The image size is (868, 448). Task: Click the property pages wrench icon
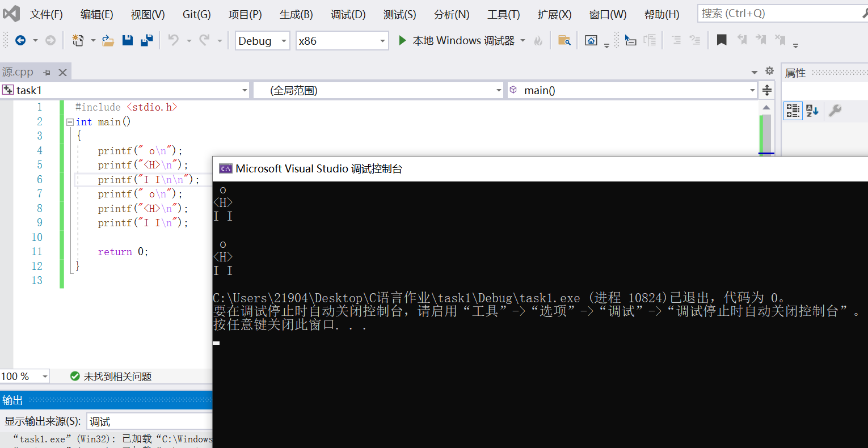835,111
